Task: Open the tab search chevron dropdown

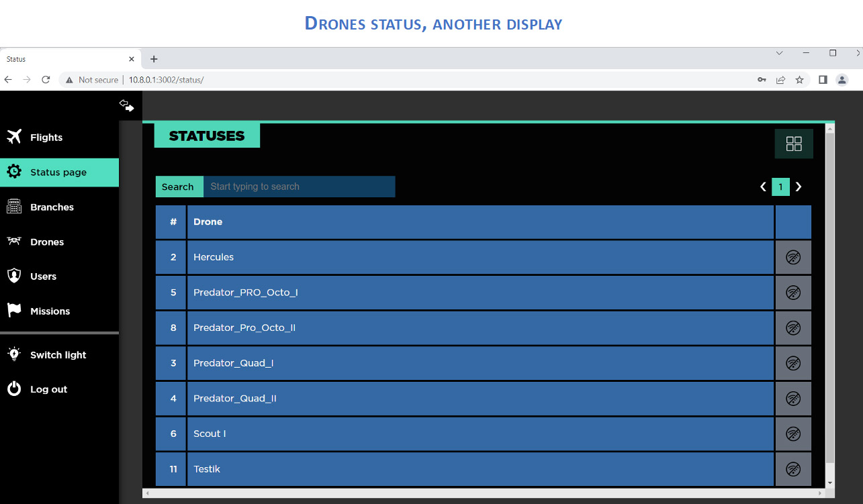Action: [x=779, y=53]
